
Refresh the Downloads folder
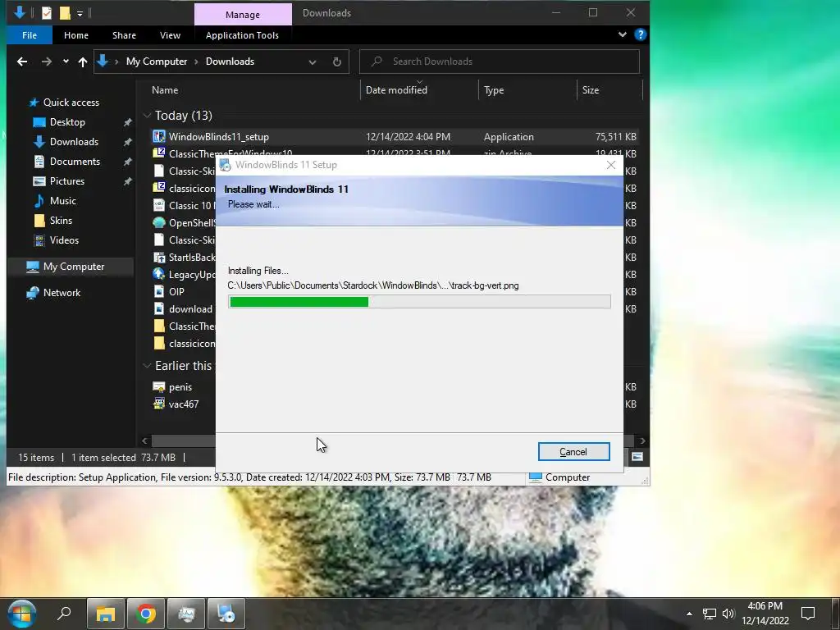point(337,62)
